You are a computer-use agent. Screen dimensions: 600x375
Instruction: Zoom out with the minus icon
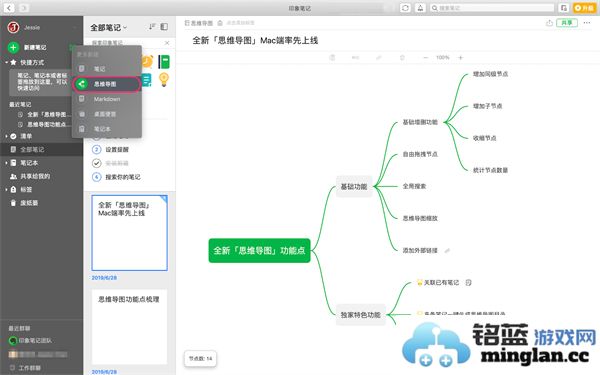tap(426, 57)
